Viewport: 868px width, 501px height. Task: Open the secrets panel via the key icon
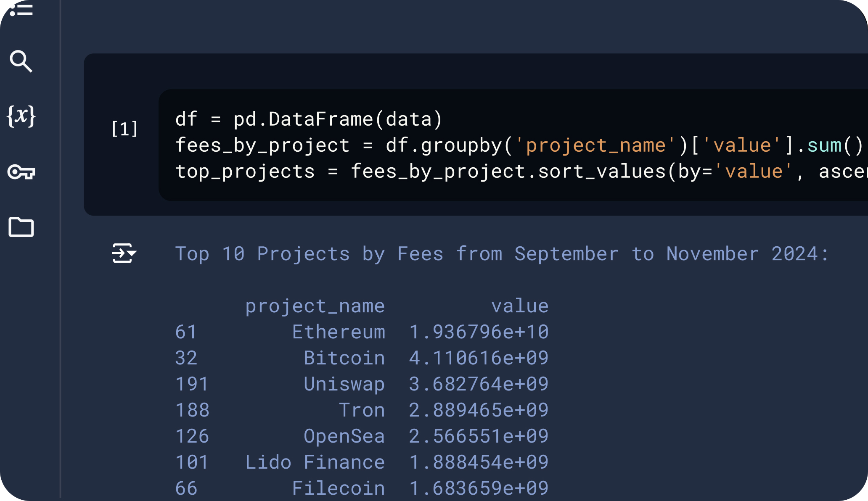[22, 172]
